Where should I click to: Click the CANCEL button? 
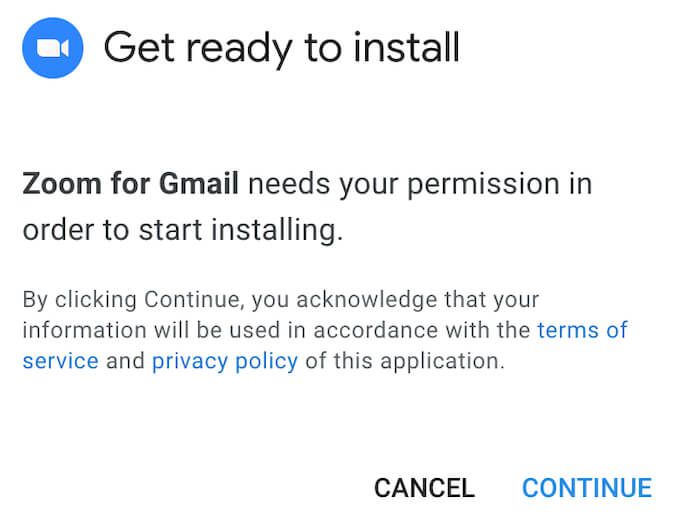(425, 488)
